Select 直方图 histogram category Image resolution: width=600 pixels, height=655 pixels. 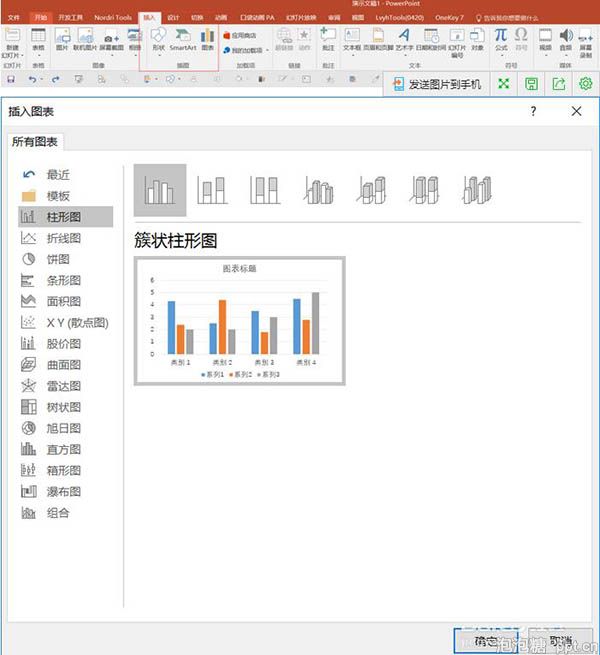pos(66,449)
